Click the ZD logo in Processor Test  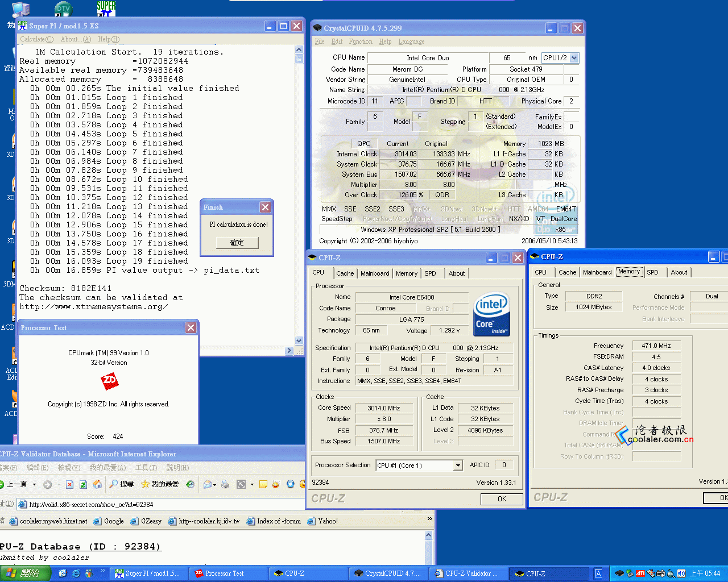point(109,381)
